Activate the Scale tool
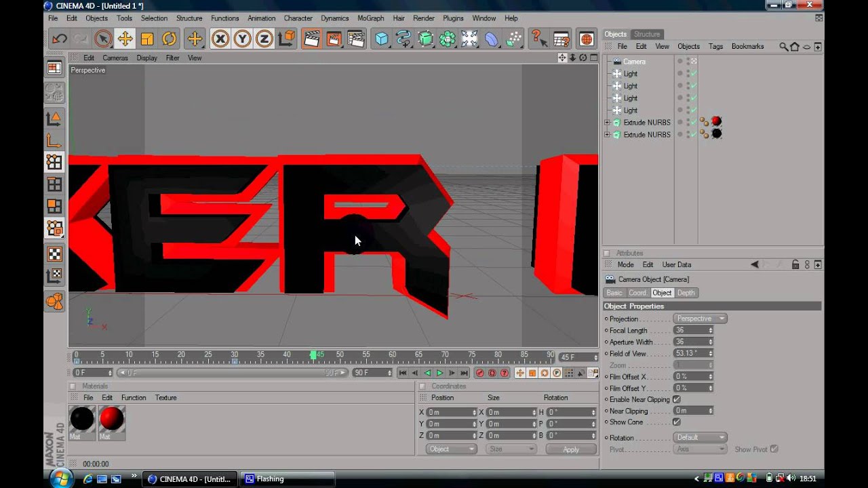 pos(147,39)
